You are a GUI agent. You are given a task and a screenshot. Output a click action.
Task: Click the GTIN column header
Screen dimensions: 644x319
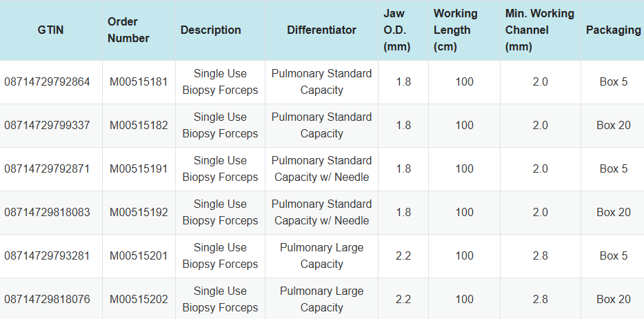click(x=51, y=30)
